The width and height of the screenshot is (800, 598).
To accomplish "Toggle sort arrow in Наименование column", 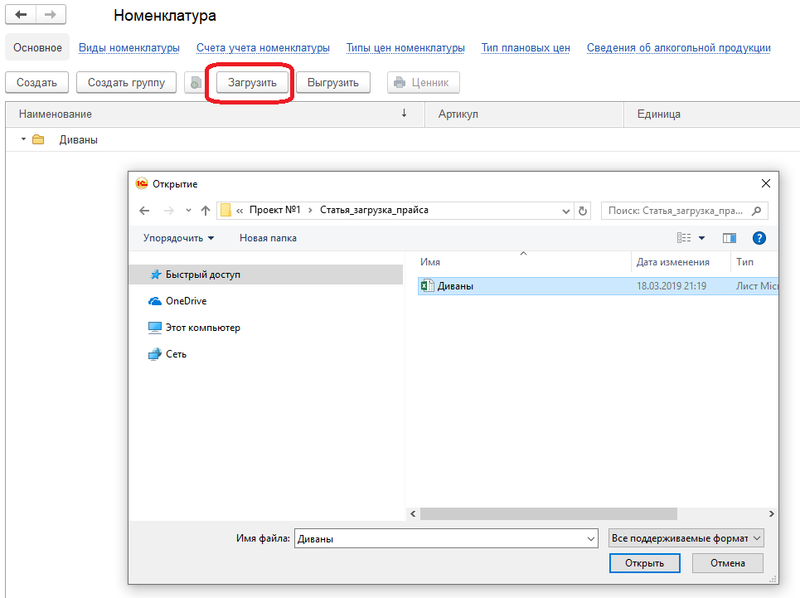I will [x=404, y=113].
